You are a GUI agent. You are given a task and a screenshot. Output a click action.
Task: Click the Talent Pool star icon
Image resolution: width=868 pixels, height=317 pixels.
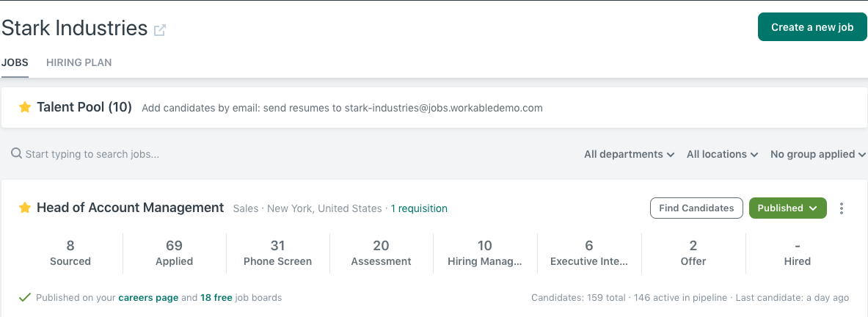pos(24,107)
